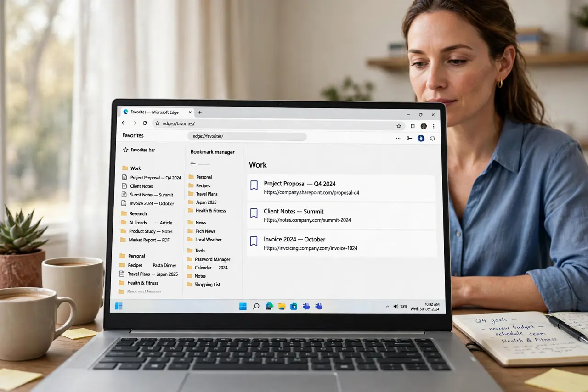Open the horizontal three-dot More options on the Favorites header

click(398, 138)
